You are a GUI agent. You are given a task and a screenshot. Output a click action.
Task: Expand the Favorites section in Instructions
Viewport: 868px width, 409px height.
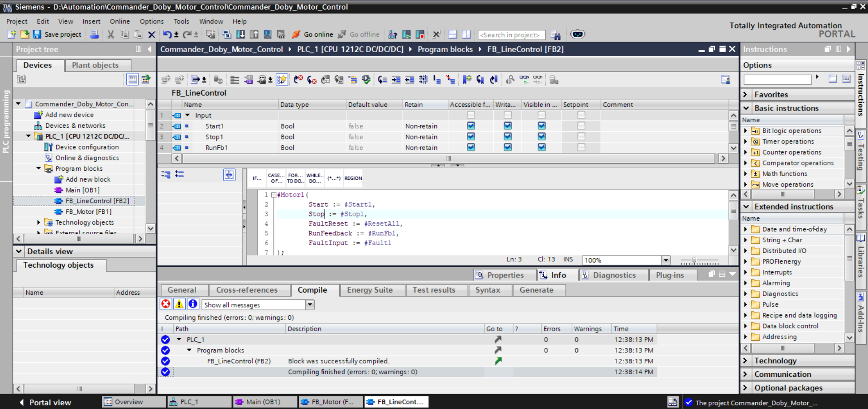point(746,95)
